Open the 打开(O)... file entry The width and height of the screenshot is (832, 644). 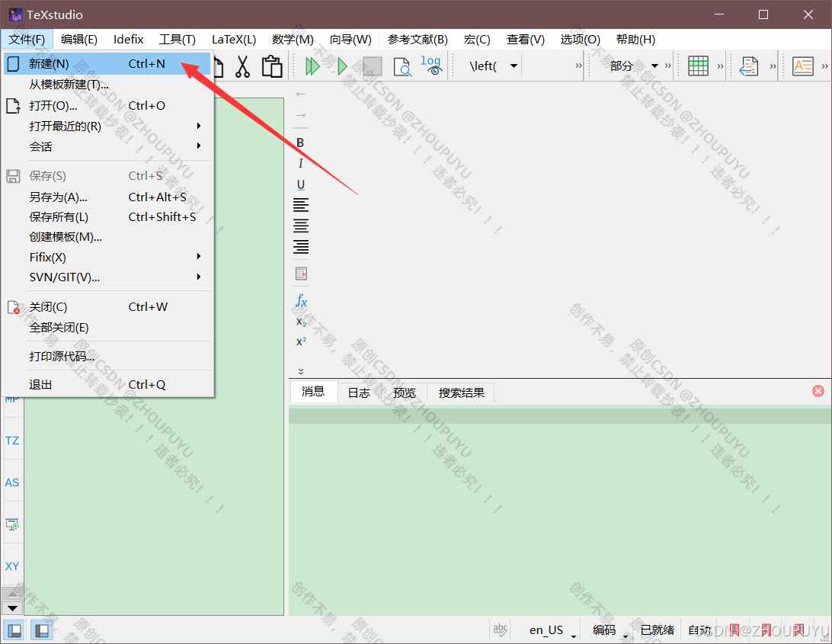click(x=107, y=106)
